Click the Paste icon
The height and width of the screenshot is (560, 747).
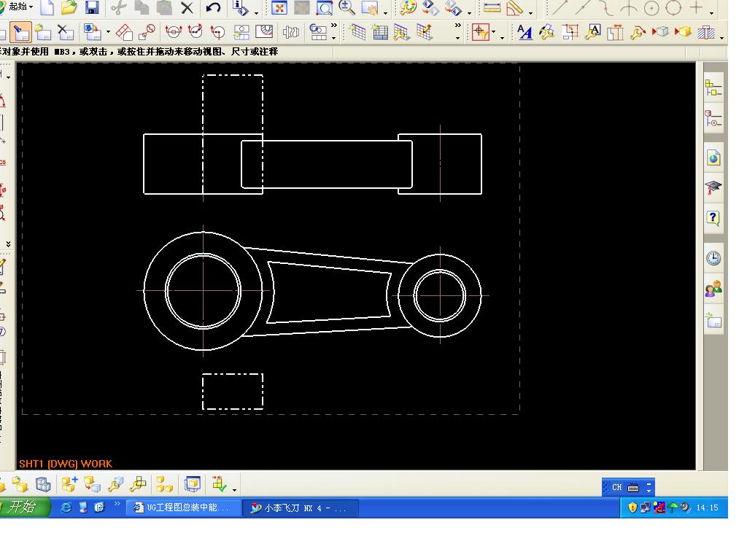click(164, 7)
